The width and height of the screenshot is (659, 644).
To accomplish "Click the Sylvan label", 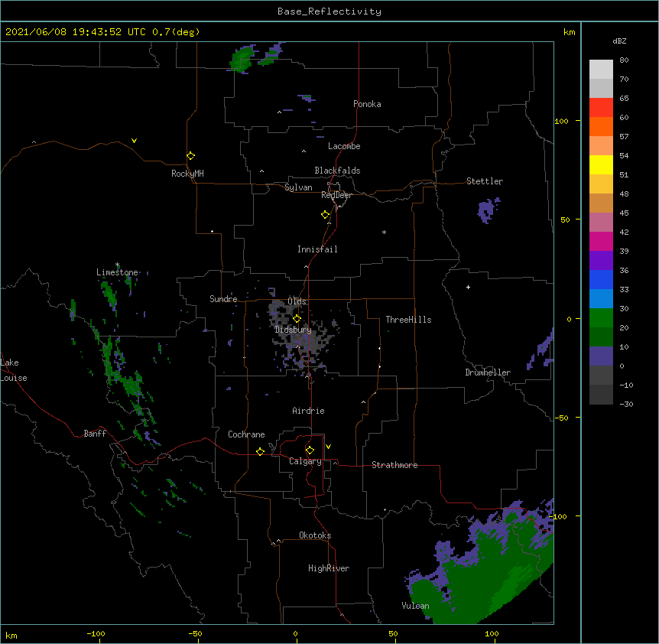I will click(298, 187).
